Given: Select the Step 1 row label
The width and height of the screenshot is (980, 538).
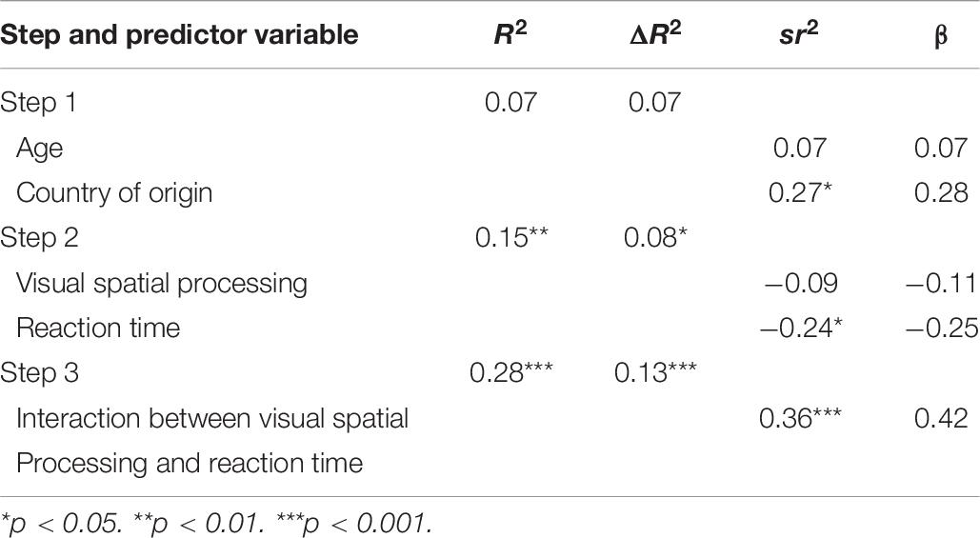Looking at the screenshot, I should coord(38,103).
